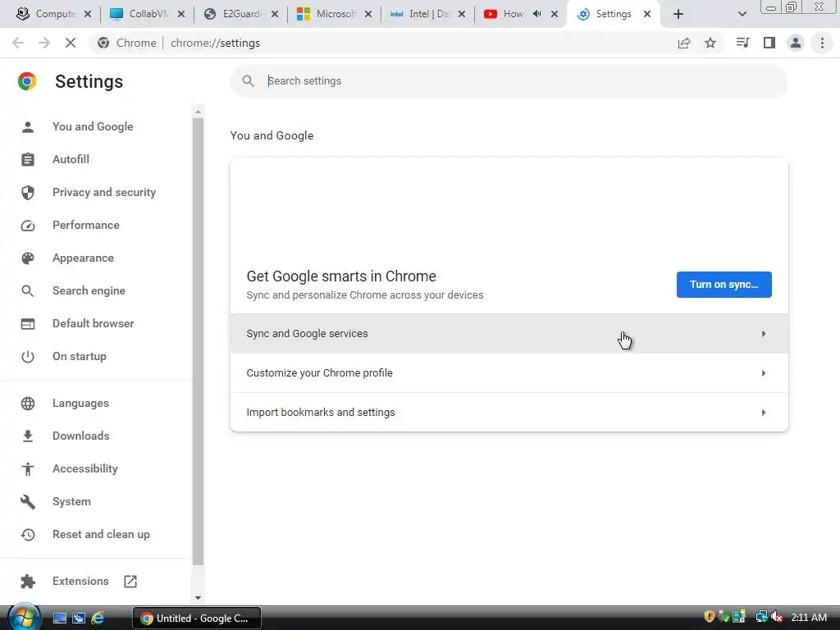Switch to the CollabVM tab
840x630 pixels.
coord(147,14)
